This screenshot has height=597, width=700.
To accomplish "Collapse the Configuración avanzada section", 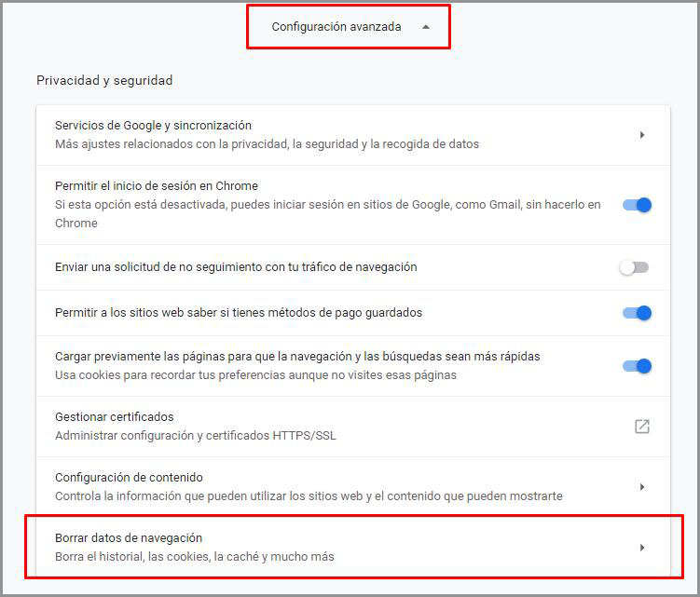I will click(x=336, y=27).
